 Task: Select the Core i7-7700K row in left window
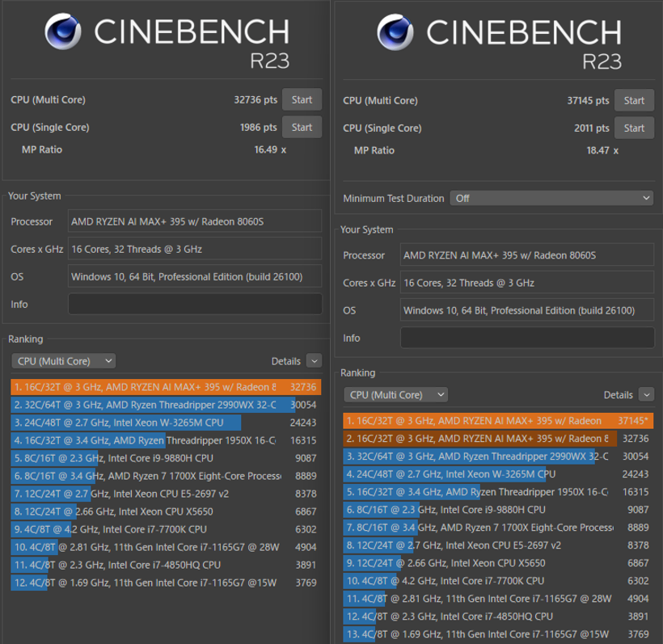[x=166, y=529]
